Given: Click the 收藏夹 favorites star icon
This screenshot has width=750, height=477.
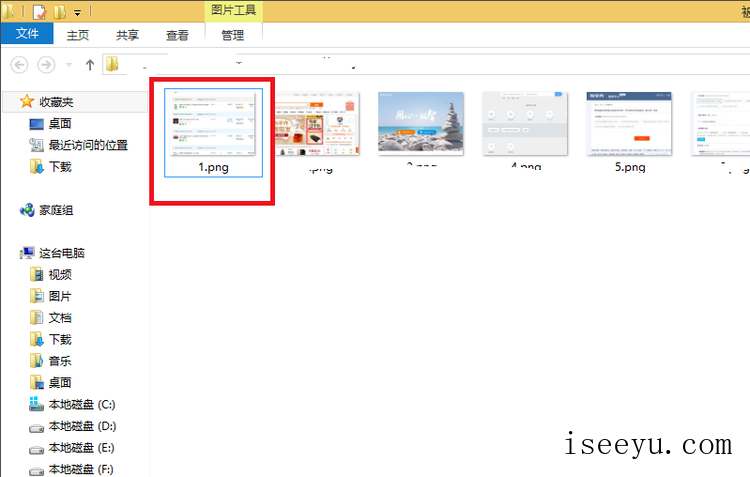Looking at the screenshot, I should pos(26,101).
